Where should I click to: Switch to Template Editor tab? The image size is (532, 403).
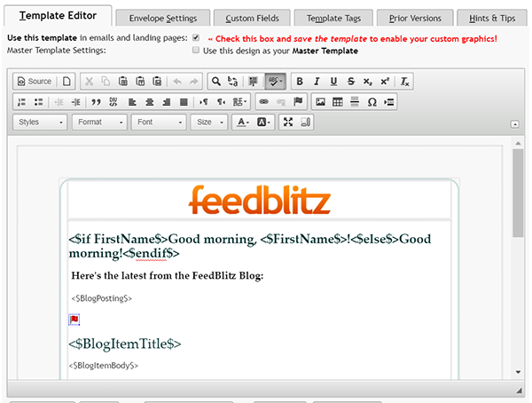pos(58,16)
